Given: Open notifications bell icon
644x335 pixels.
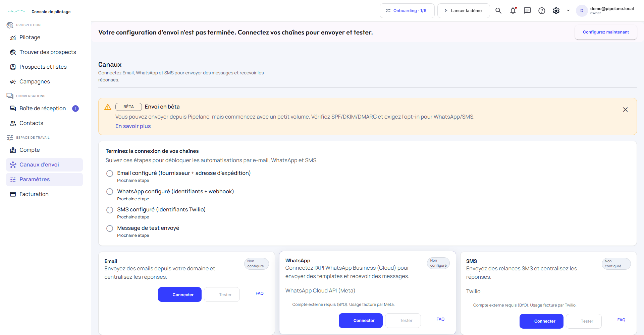Looking at the screenshot, I should click(x=513, y=11).
